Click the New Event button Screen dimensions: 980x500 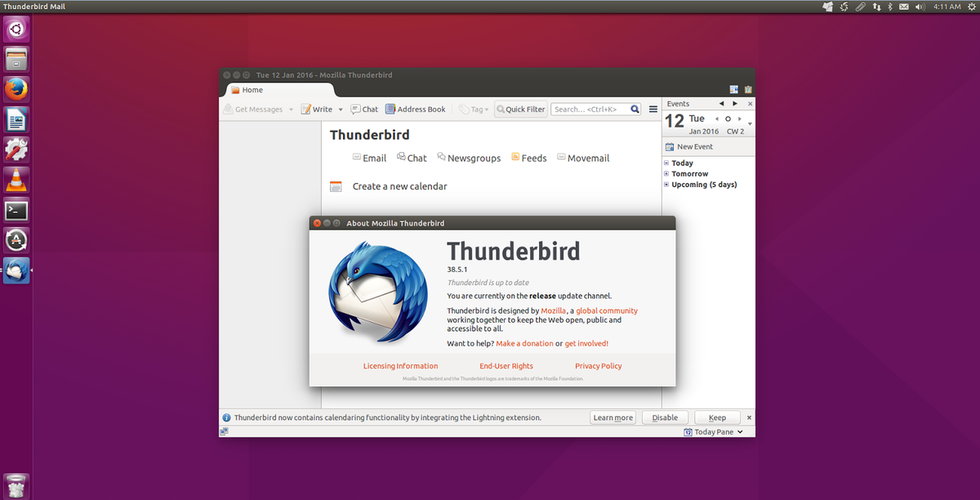(689, 146)
